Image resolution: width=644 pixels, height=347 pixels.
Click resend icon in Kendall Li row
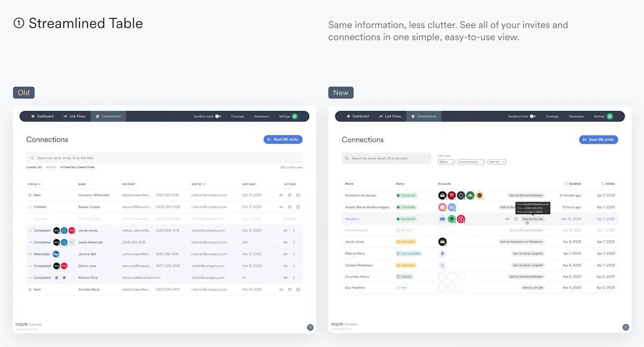pos(516,219)
